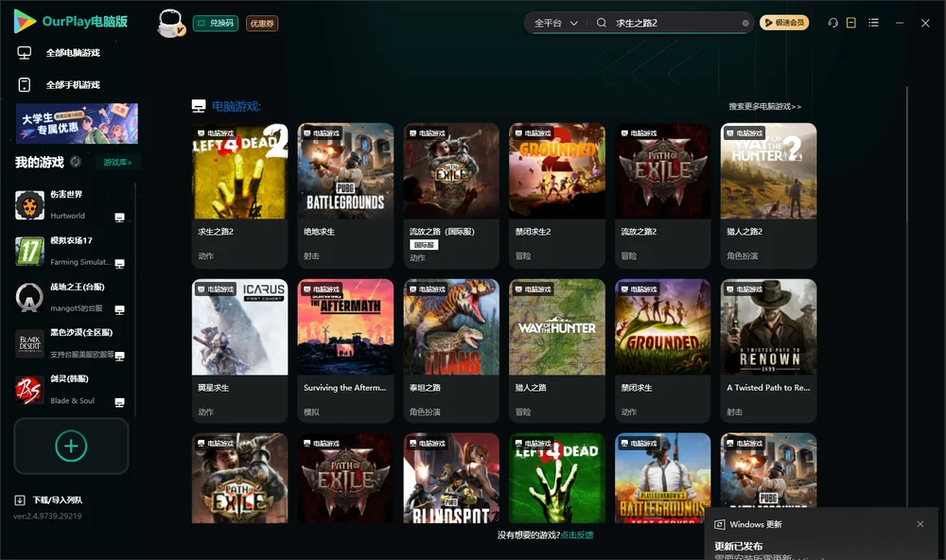Open the A Twisted Path to Renown card
Image resolution: width=946 pixels, height=560 pixels.
[x=768, y=351]
